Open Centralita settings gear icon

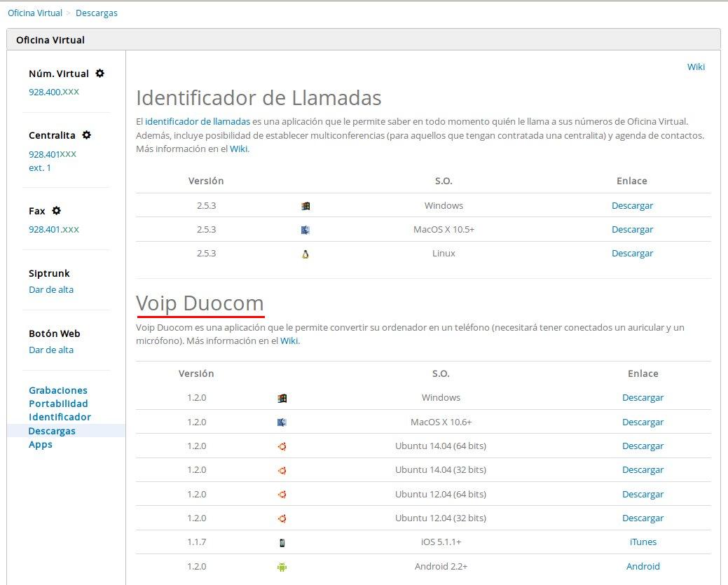point(87,135)
